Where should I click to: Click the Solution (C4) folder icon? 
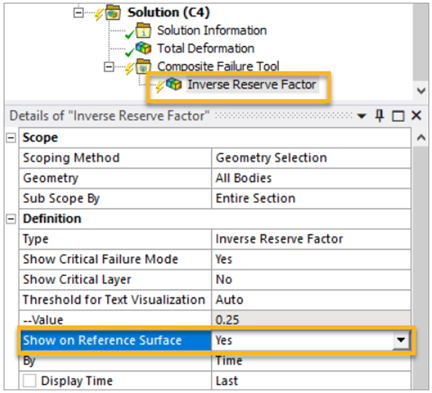[x=113, y=13]
